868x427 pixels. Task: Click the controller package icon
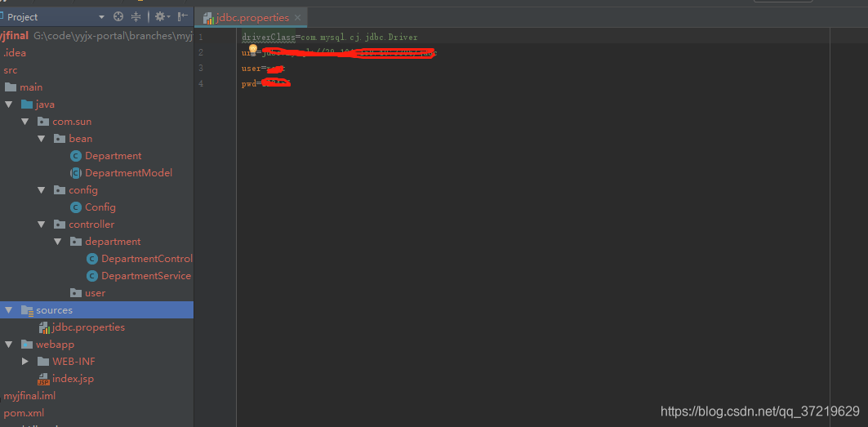(60, 225)
